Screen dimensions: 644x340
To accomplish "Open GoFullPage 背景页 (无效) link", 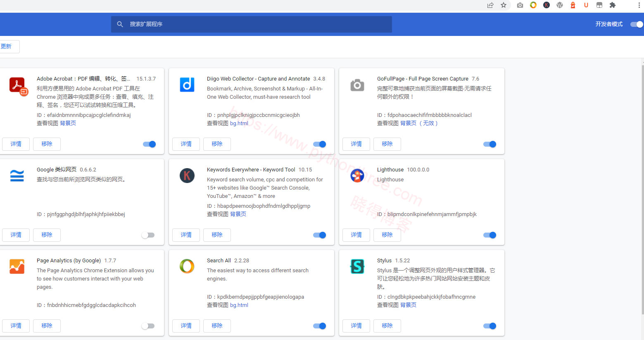I will pyautogui.click(x=419, y=123).
